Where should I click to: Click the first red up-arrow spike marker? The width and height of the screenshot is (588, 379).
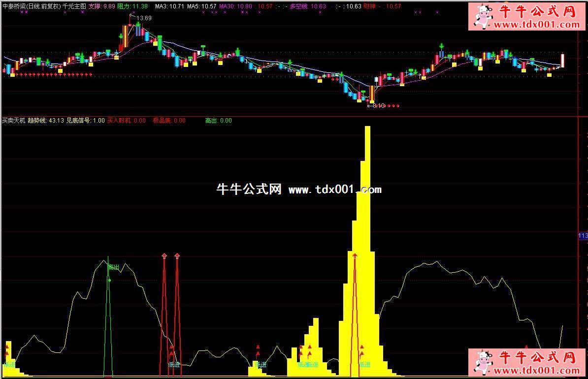coord(164,256)
